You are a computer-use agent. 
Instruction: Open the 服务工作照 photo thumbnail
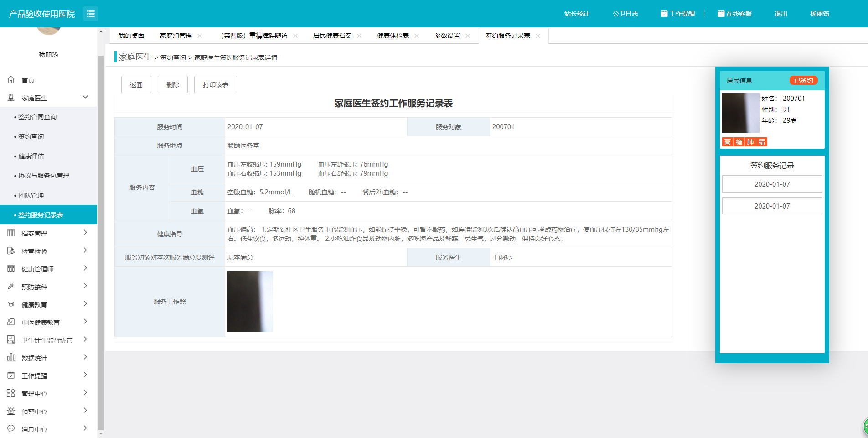(x=250, y=302)
